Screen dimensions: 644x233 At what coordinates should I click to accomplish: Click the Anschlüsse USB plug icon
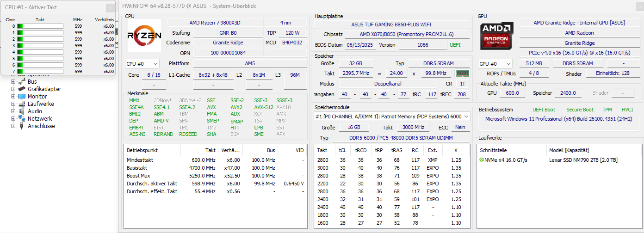[21, 126]
